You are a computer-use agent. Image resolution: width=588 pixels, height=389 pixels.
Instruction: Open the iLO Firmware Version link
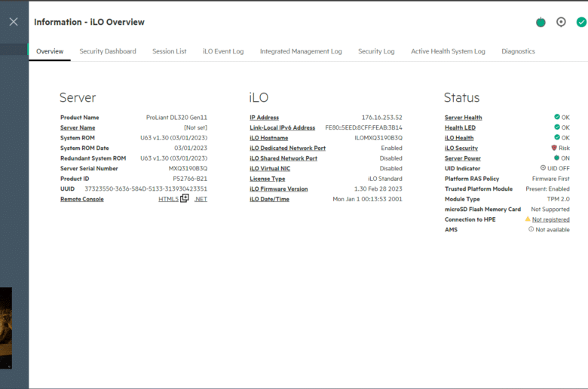[279, 189]
